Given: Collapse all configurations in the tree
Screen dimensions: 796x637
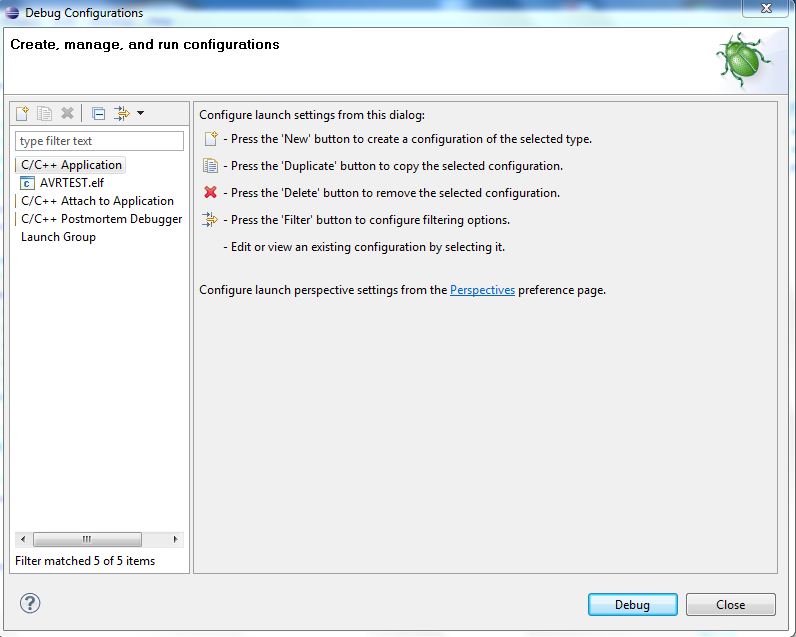Looking at the screenshot, I should (98, 113).
